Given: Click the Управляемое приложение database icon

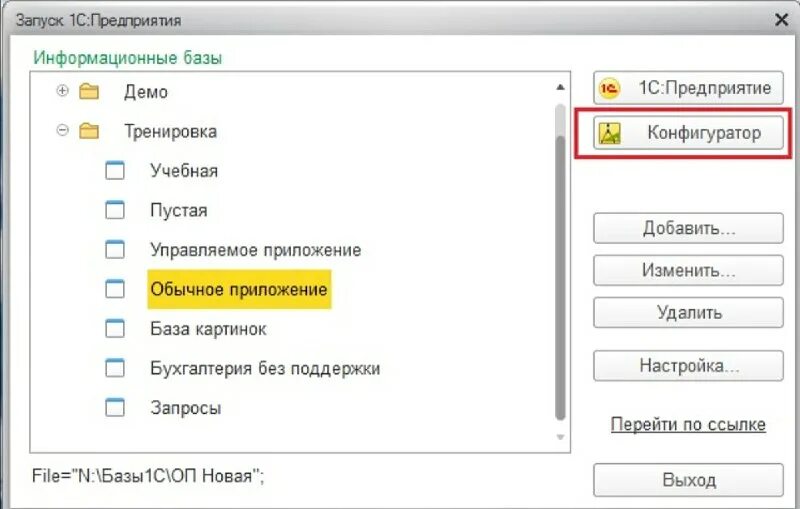Looking at the screenshot, I should coord(115,249).
